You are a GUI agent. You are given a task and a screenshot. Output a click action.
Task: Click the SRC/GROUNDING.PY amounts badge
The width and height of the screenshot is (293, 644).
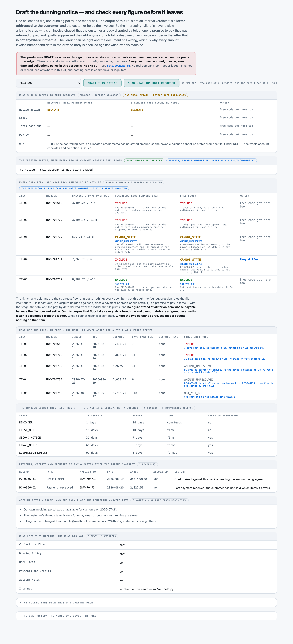(x=212, y=161)
